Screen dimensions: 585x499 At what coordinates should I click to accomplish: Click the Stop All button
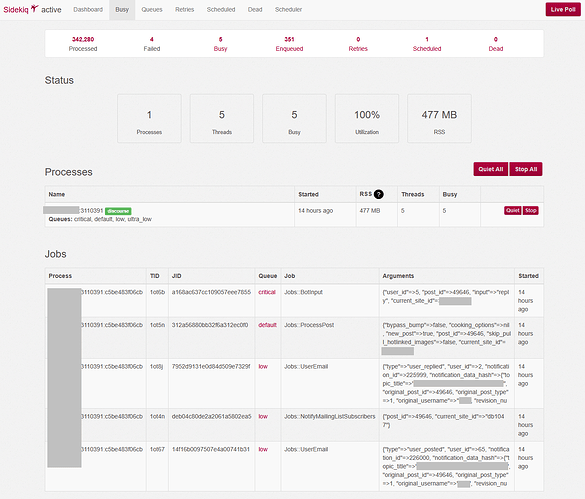526,169
